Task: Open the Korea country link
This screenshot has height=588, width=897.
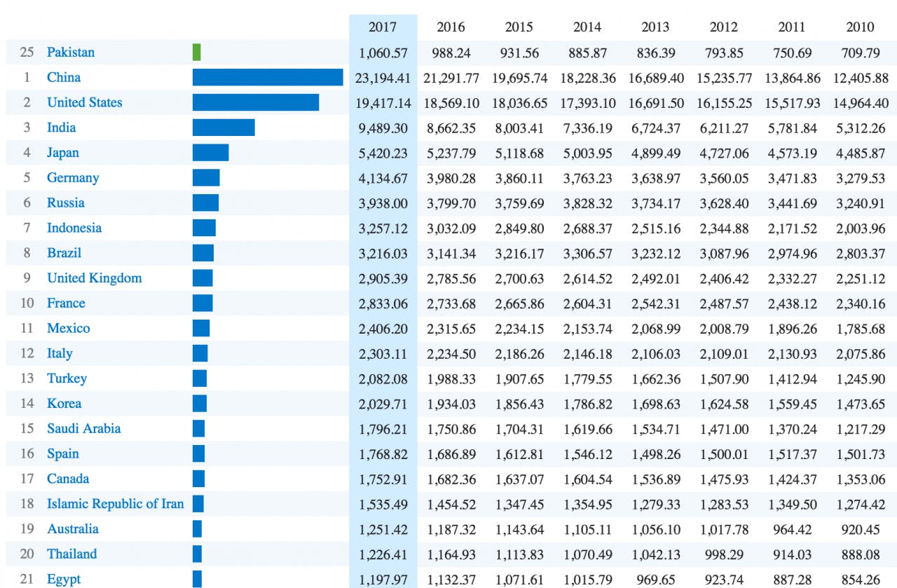Action: [64, 404]
